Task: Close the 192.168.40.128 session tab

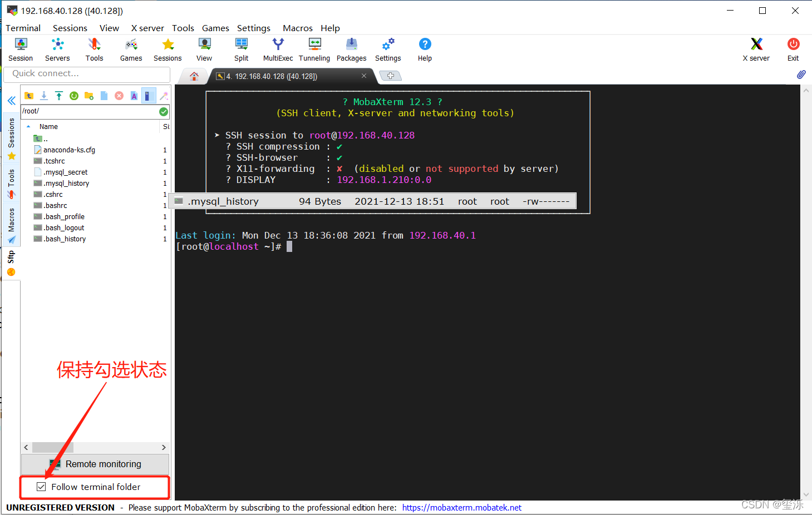Action: [x=364, y=76]
